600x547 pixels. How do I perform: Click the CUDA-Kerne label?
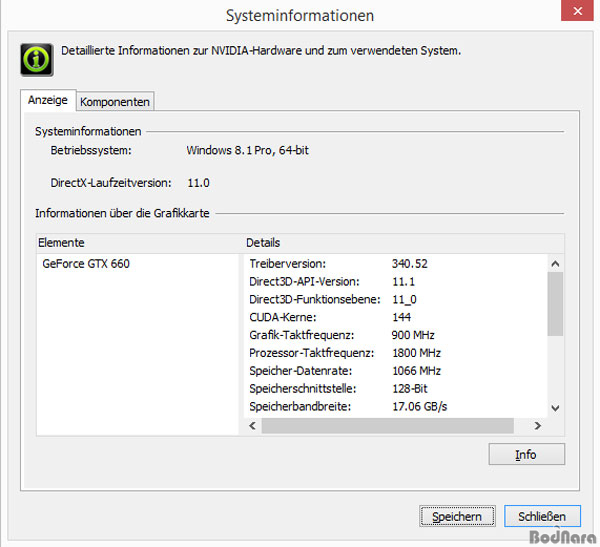[x=283, y=317]
